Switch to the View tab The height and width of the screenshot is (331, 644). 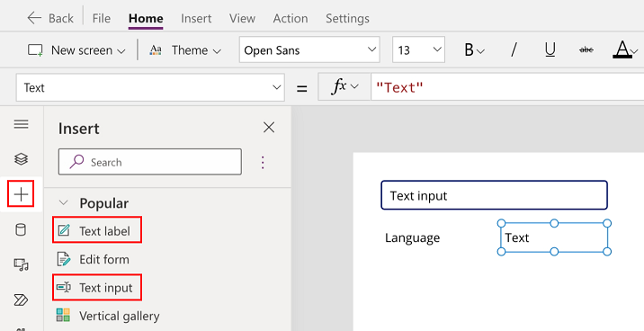click(242, 19)
